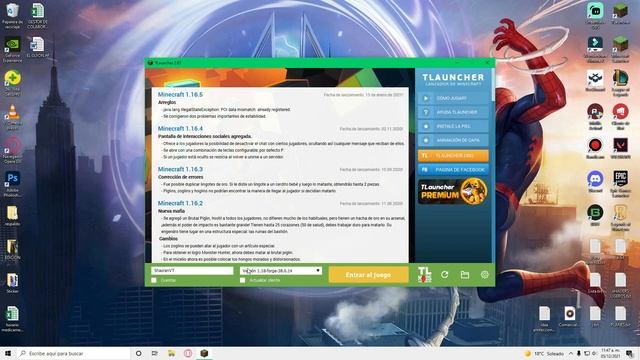Open the respaldo folder on desktop
This screenshot has width=640, height=360.
click(x=12, y=216)
